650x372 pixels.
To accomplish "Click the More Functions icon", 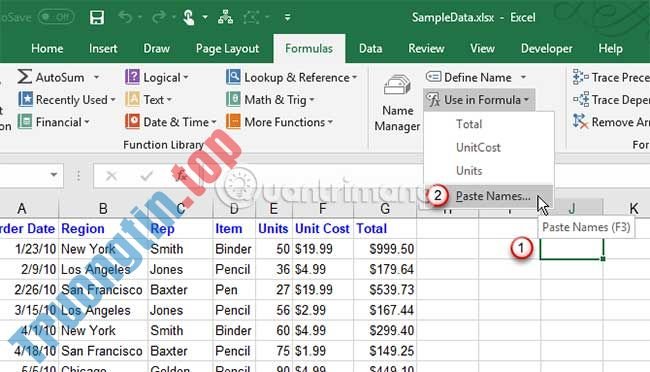I will 233,122.
